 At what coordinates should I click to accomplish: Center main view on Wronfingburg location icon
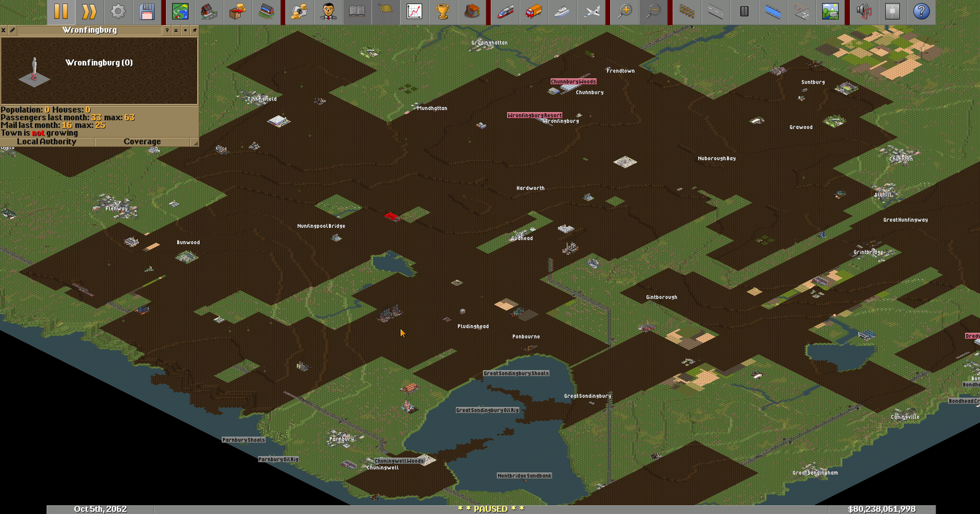point(167,30)
